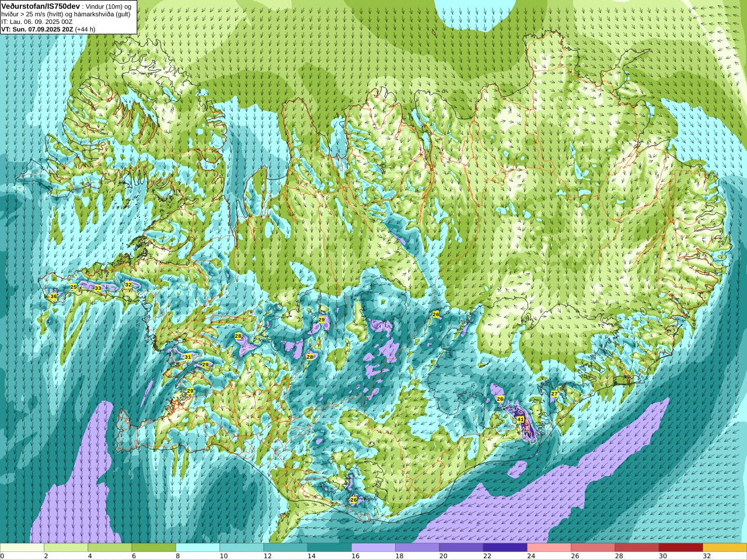Click the legend scale number 12
Image resolution: width=747 pixels, height=560 pixels.
pyautogui.click(x=267, y=556)
